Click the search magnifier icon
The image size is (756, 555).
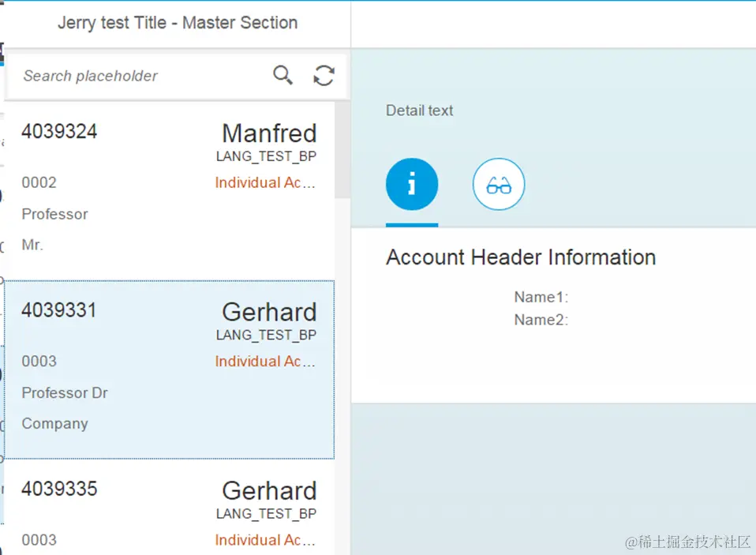[283, 75]
